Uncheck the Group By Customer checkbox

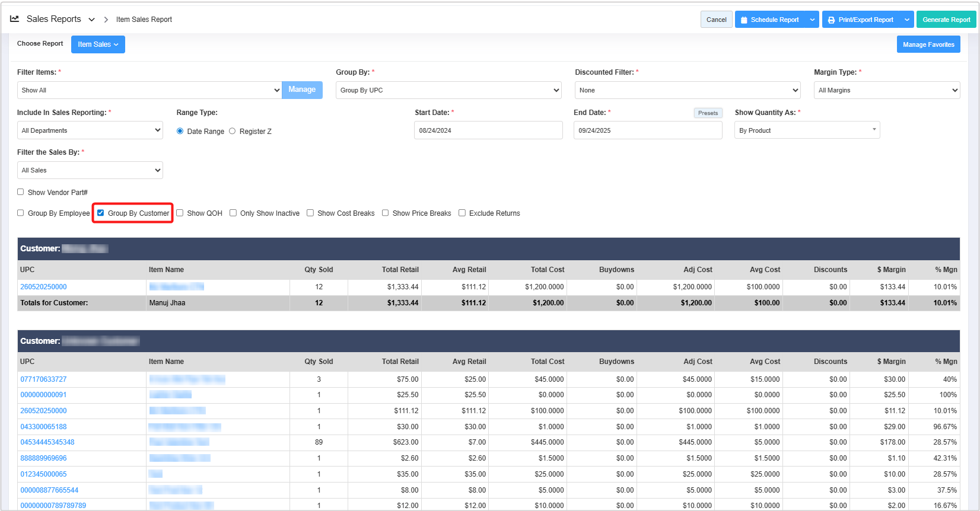click(101, 213)
